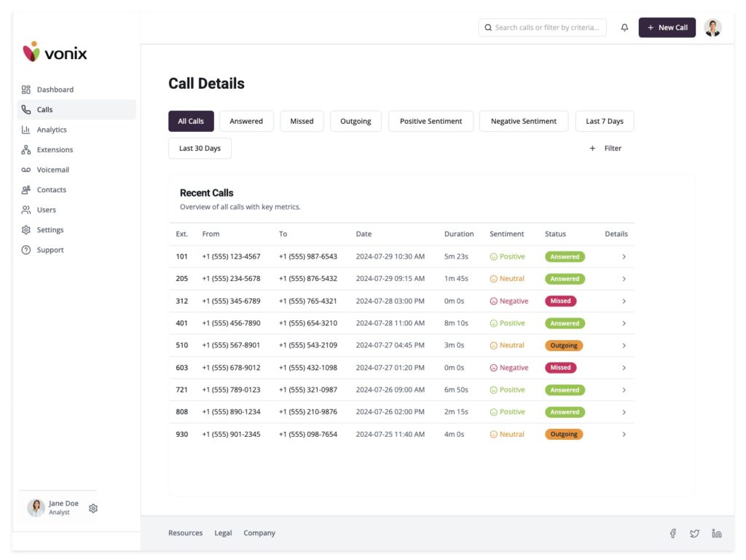Select the All Calls tab
746x560 pixels.
(191, 122)
